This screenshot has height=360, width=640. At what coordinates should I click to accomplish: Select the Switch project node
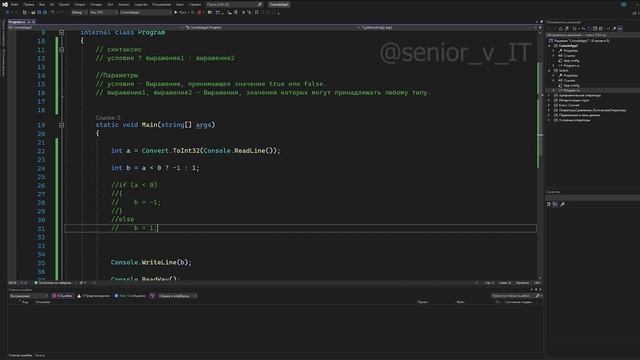pyautogui.click(x=564, y=71)
